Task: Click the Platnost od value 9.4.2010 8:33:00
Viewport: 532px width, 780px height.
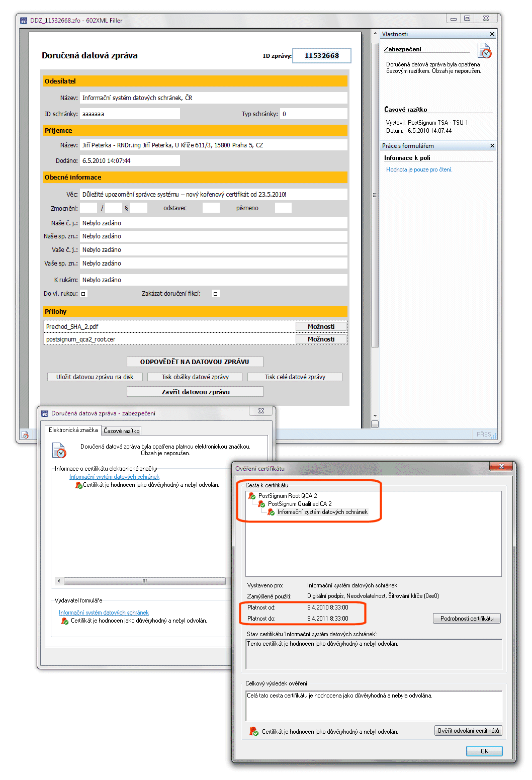Action: point(328,608)
